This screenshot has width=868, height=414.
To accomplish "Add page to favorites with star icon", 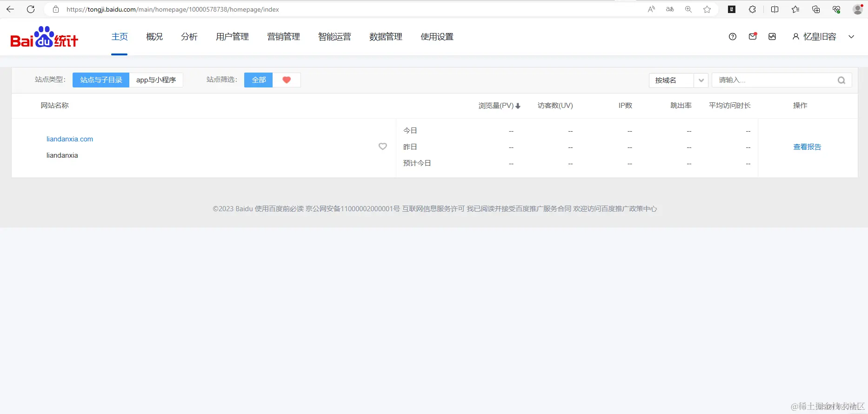I will pyautogui.click(x=707, y=9).
